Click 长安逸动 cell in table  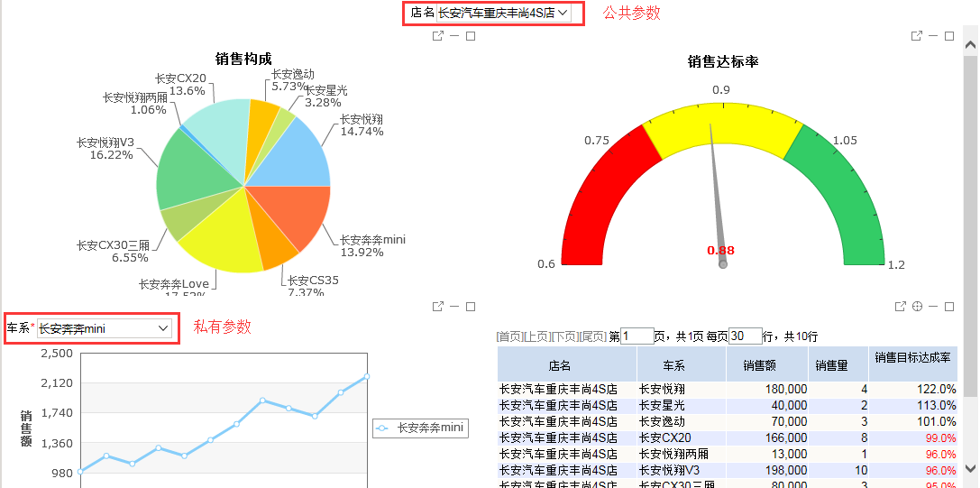coord(682,421)
